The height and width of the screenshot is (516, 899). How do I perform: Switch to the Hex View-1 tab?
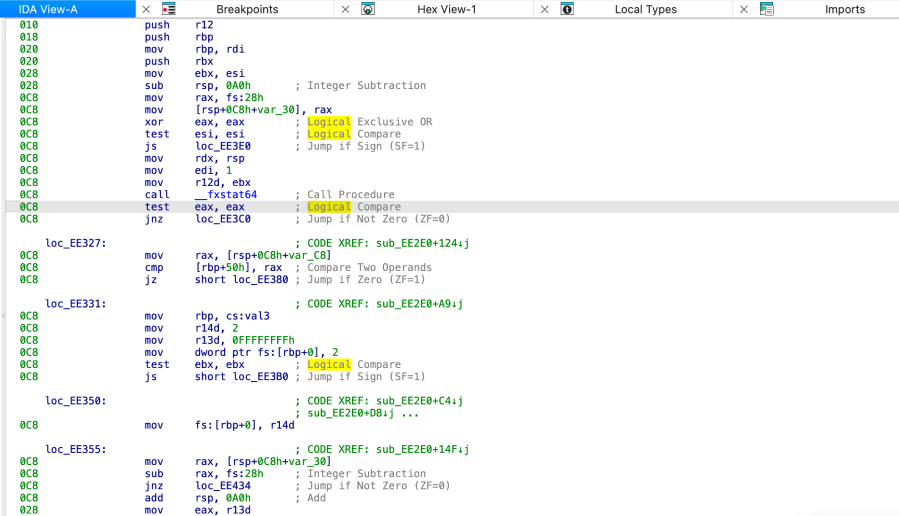coord(446,9)
